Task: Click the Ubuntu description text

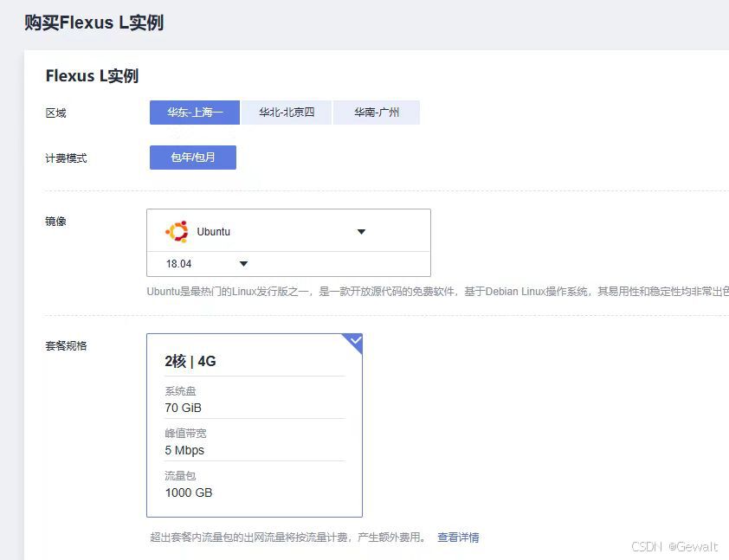Action: [437, 292]
